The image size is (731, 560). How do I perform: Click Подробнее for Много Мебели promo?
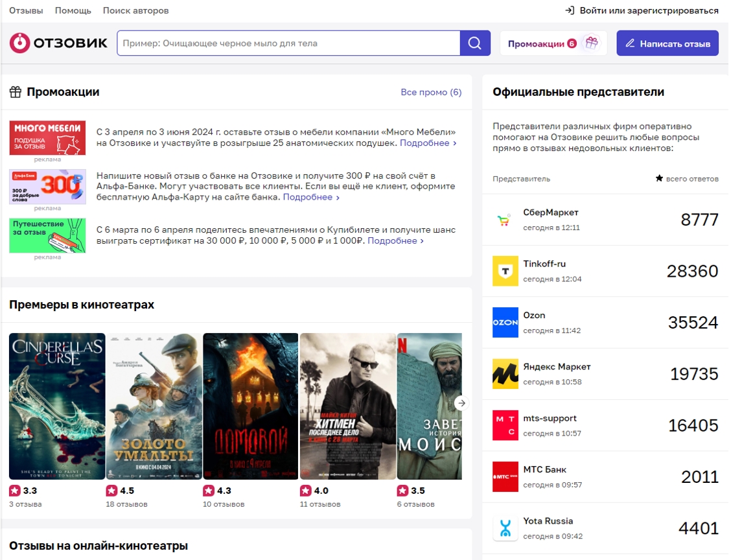coord(428,143)
